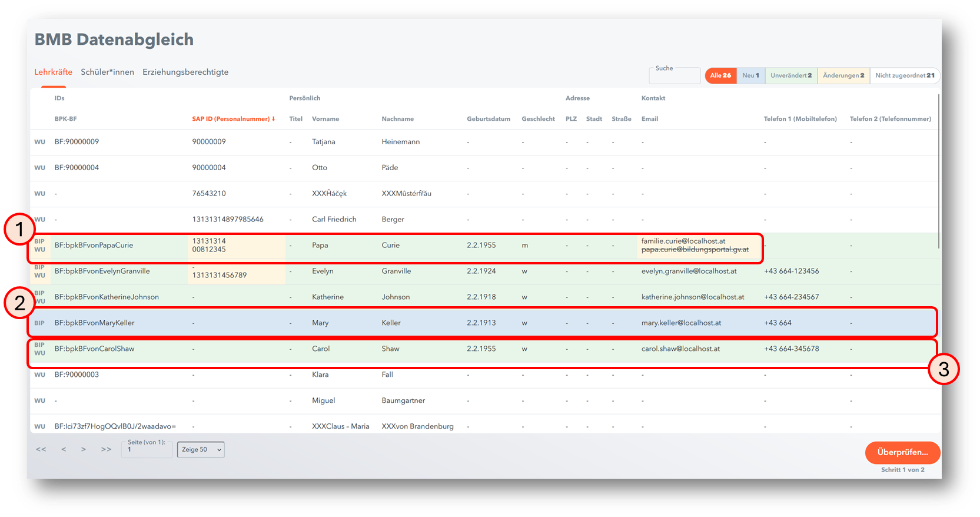Click the Überprüfen... button
The image size is (980, 517).
coord(902,452)
